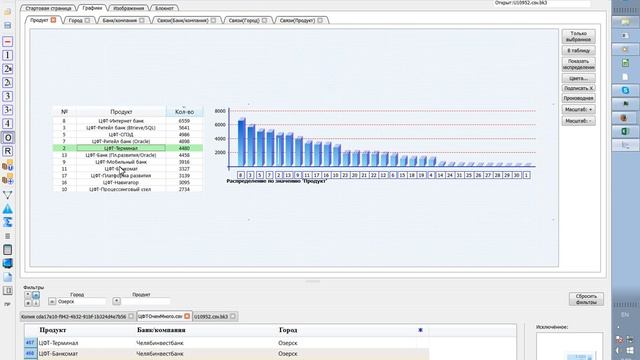Toggle the checkbox on the Связи(Город) tab
Screen dimensions: 640x360
click(264, 20)
